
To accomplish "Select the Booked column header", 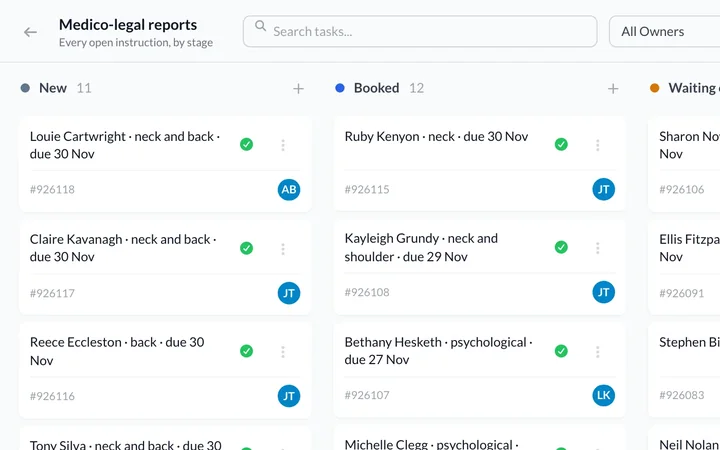I will click(377, 88).
